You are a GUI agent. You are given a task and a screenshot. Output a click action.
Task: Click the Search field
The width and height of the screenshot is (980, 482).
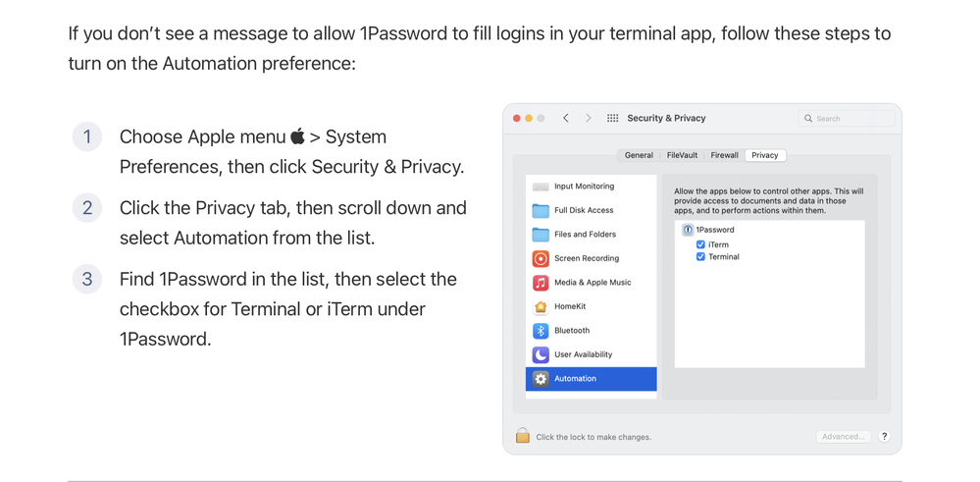[849, 119]
